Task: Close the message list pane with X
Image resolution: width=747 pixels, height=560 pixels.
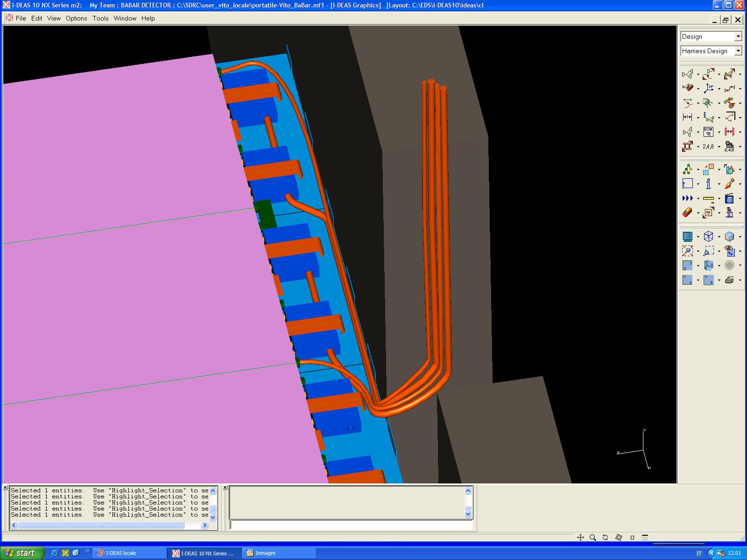Action: click(x=5, y=488)
